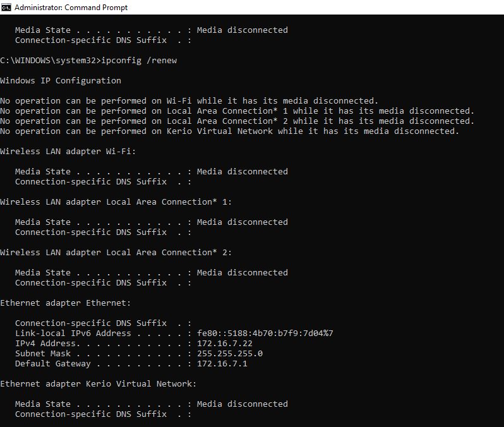Click the Windows IP Configuration heading
504x427 pixels.
[x=61, y=81]
